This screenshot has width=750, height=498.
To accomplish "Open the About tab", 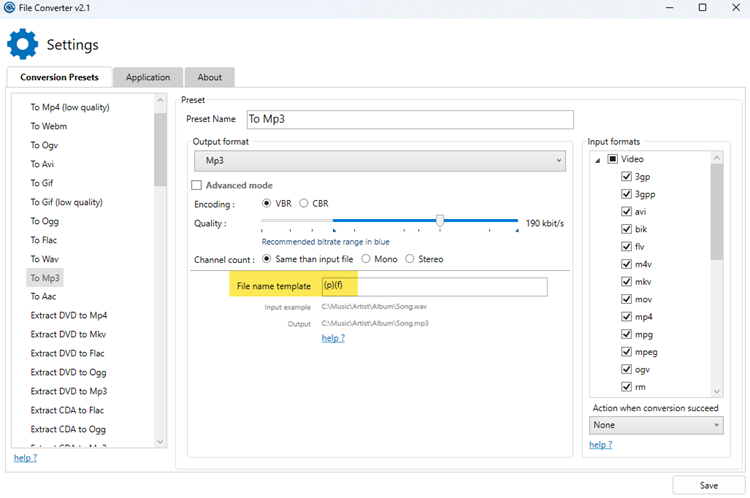I will [209, 77].
